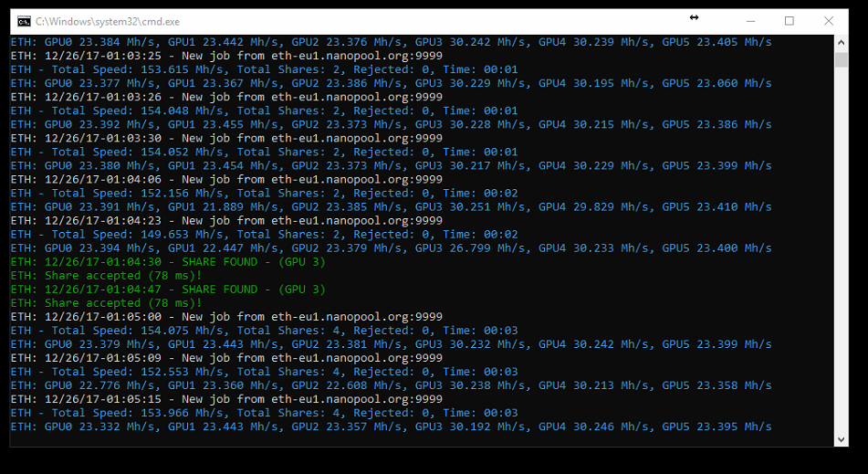Click Total Speed: 154.048 Mh/s line

click(x=264, y=111)
